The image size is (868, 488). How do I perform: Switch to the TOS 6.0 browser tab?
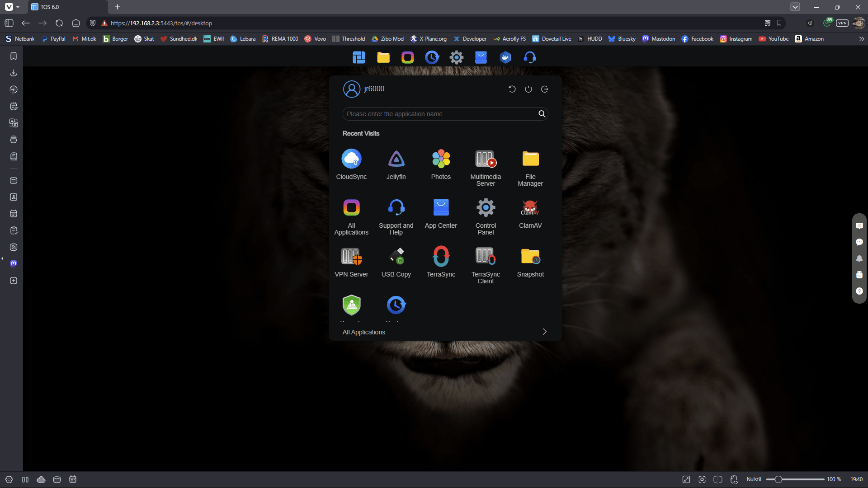pos(50,7)
